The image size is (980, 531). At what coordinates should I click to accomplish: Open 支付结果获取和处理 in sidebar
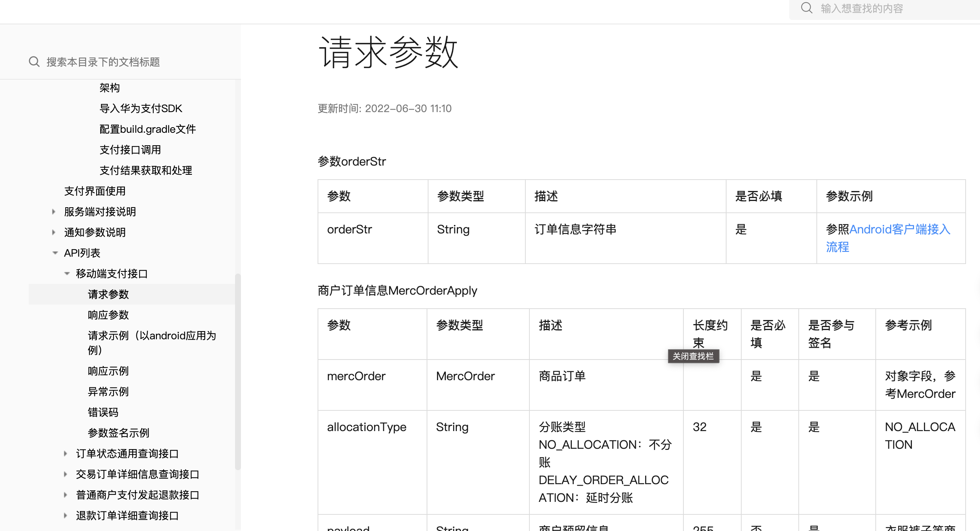[x=146, y=170]
